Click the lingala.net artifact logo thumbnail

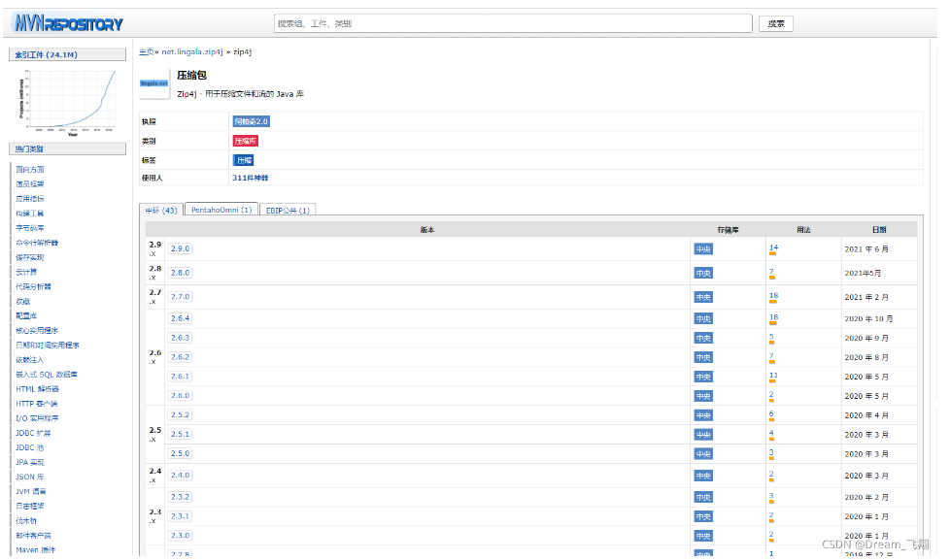pyautogui.click(x=153, y=83)
